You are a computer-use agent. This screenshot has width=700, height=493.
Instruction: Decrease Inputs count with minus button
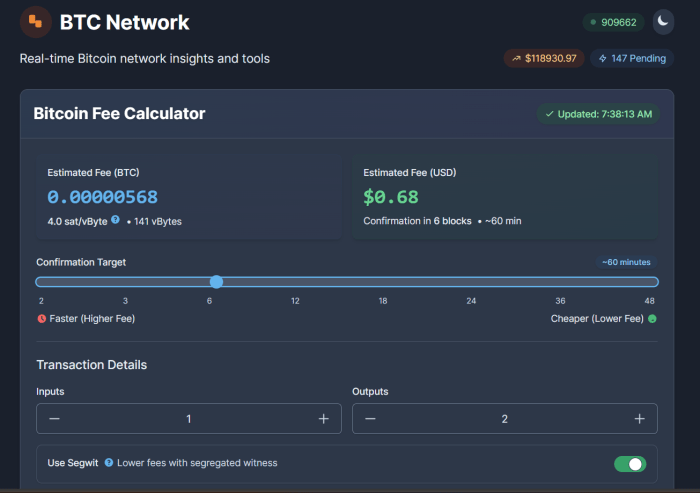pos(54,419)
